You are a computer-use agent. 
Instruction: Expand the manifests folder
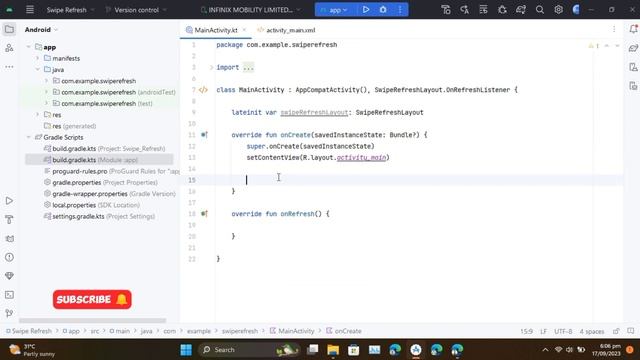coord(38,58)
